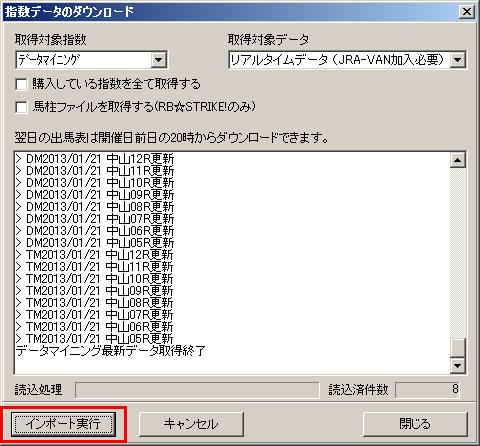
Task: Select log line TM2013/01/21 中山05R更新
Action: pos(95,338)
